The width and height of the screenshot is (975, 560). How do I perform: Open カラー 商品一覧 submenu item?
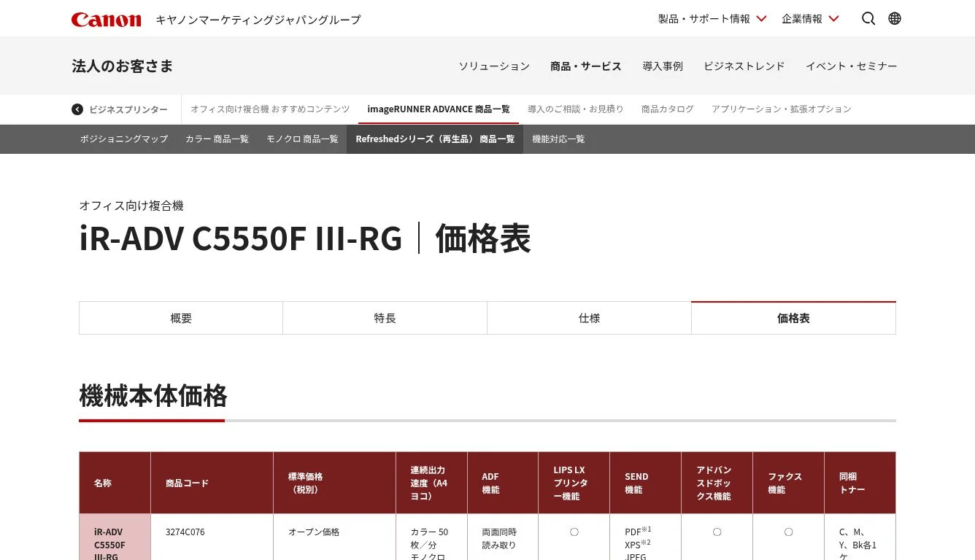coord(217,139)
